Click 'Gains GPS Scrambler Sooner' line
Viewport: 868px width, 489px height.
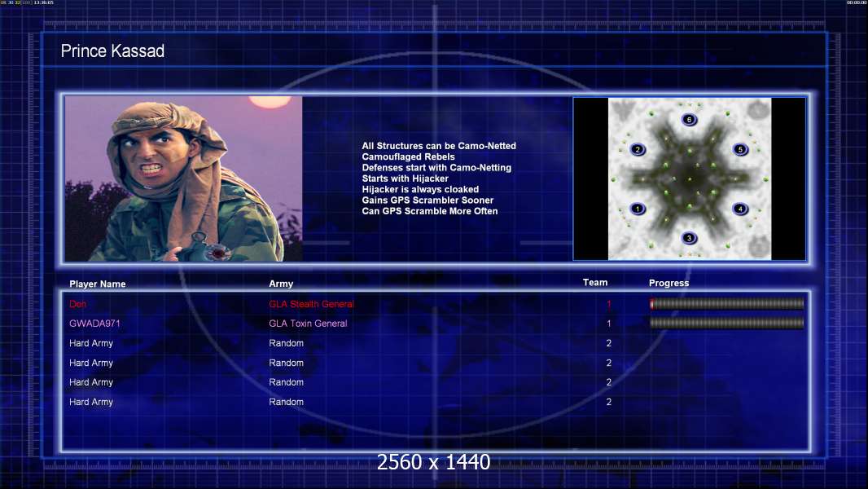point(428,200)
